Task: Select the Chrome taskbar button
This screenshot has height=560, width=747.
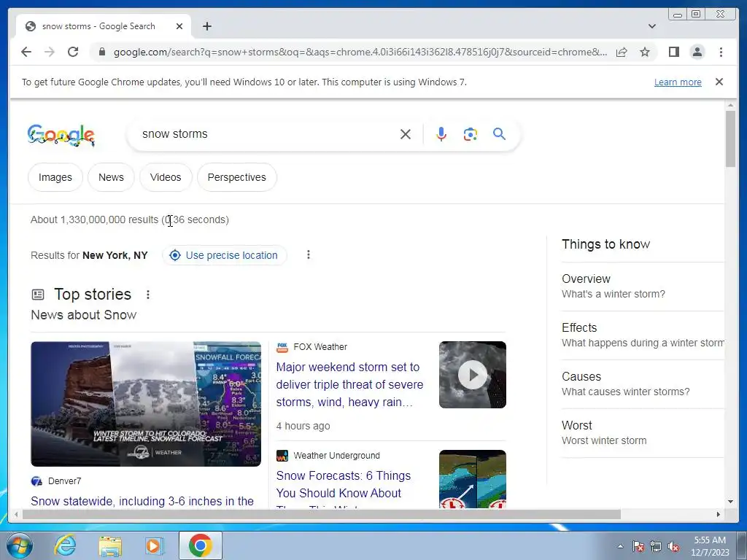Action: 200,545
